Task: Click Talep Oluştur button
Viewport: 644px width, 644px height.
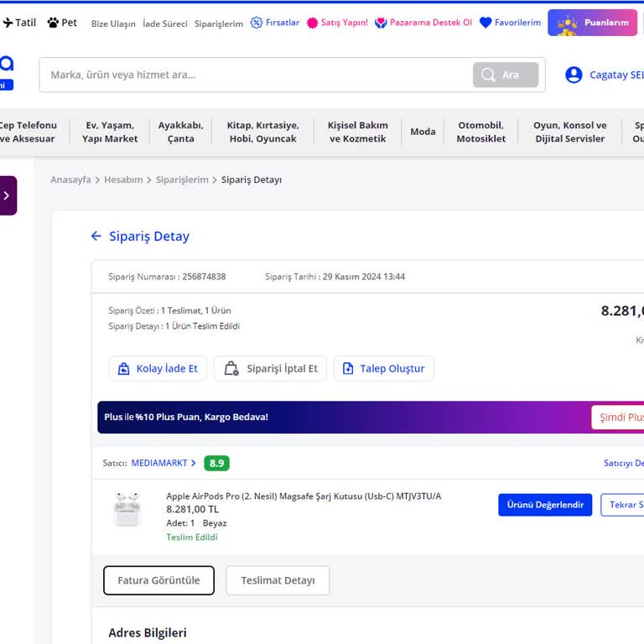Action: click(383, 369)
